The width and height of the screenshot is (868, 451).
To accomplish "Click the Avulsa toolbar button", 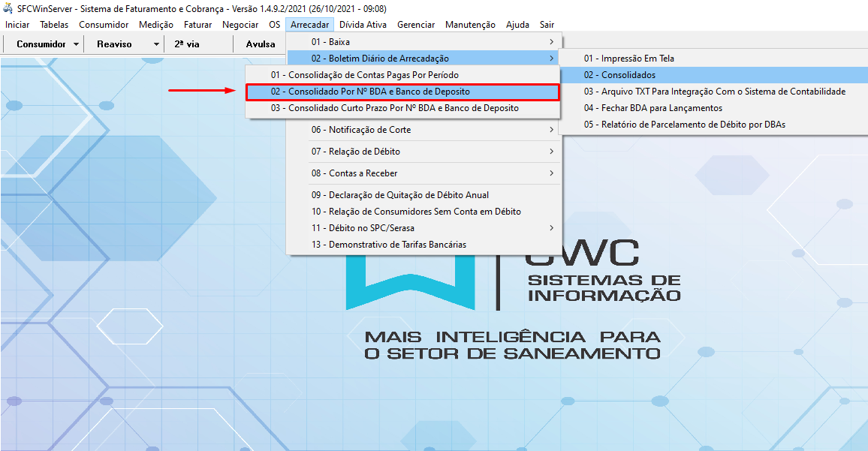I will (260, 44).
